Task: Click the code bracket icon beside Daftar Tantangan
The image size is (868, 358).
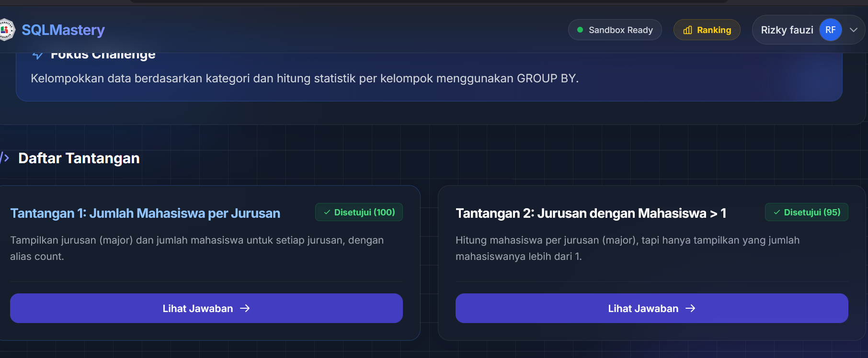Action: click(x=5, y=157)
